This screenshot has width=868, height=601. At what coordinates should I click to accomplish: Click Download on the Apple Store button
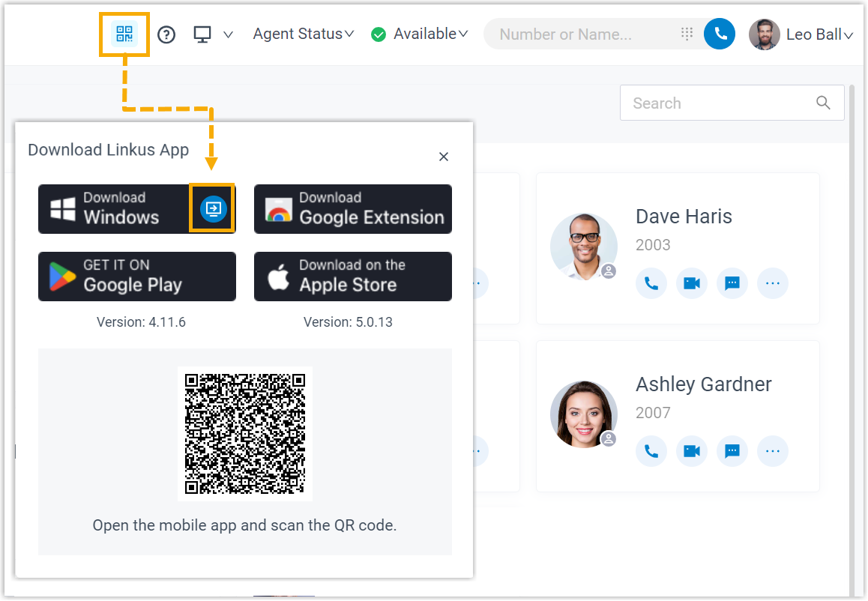[x=353, y=276]
